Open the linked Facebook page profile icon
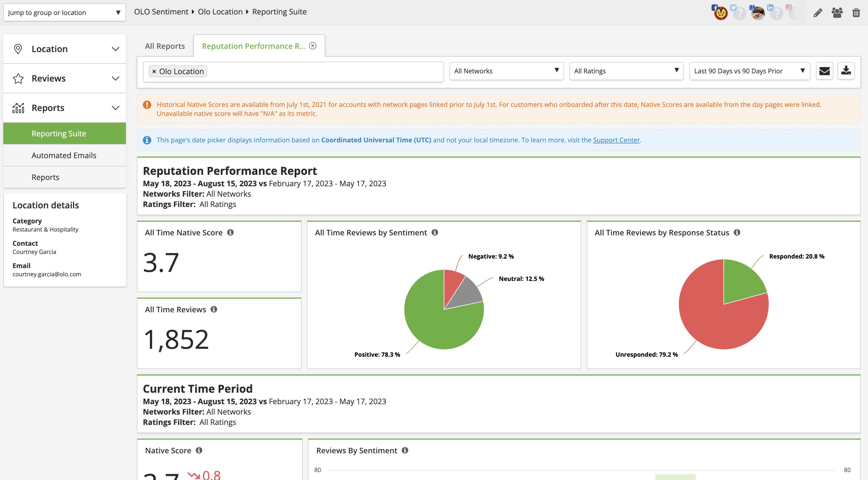Viewport: 868px width, 480px height. 720,13
